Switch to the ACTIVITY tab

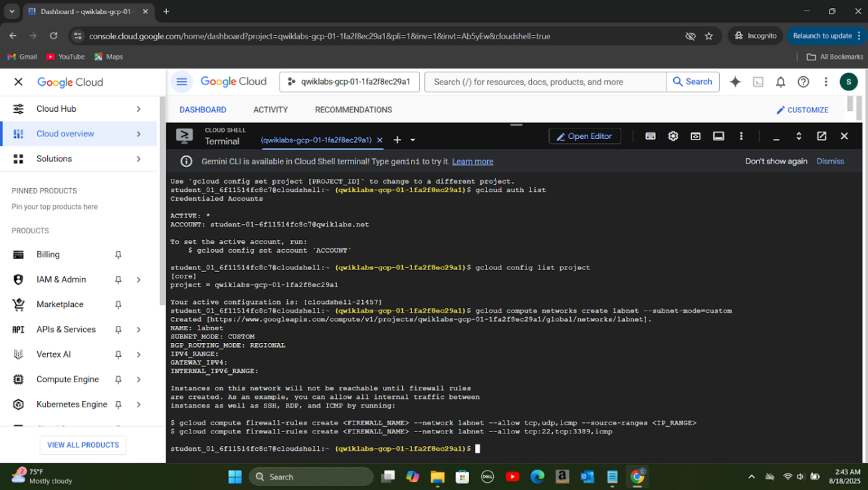click(x=271, y=110)
